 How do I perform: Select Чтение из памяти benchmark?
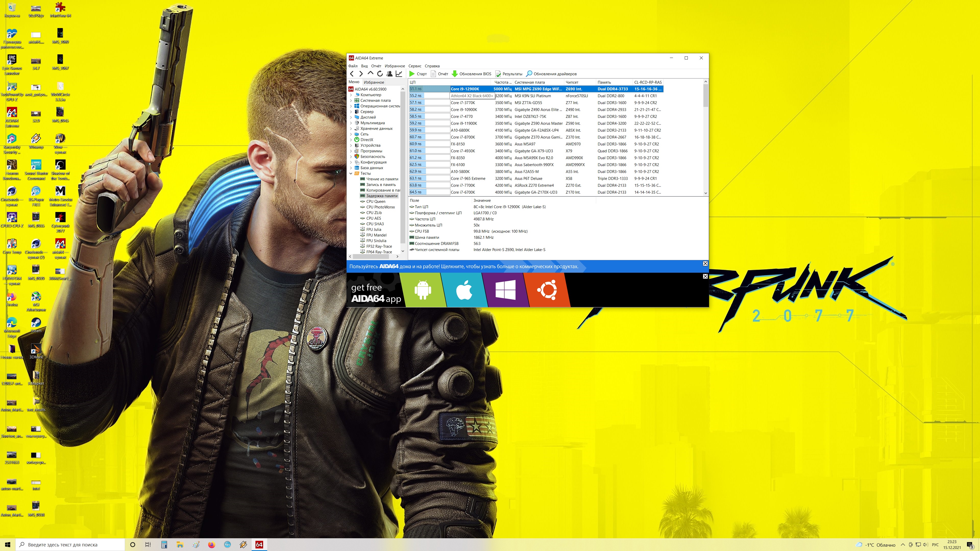pyautogui.click(x=382, y=179)
